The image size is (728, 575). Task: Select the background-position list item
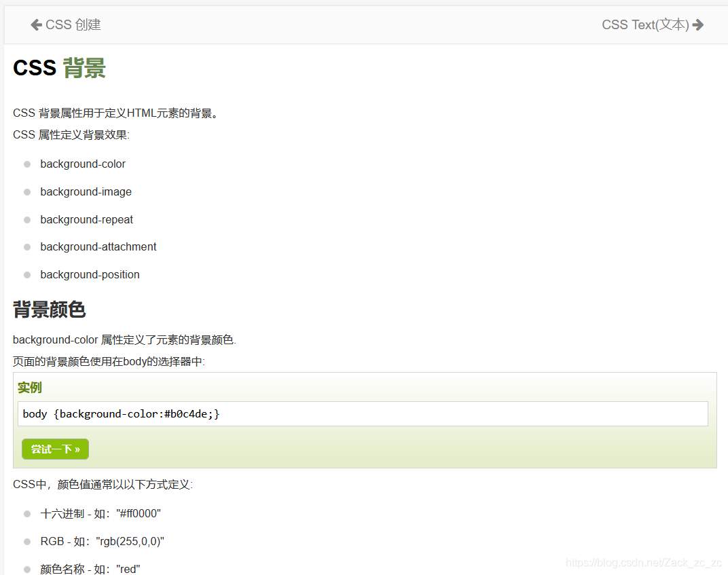tap(90, 275)
